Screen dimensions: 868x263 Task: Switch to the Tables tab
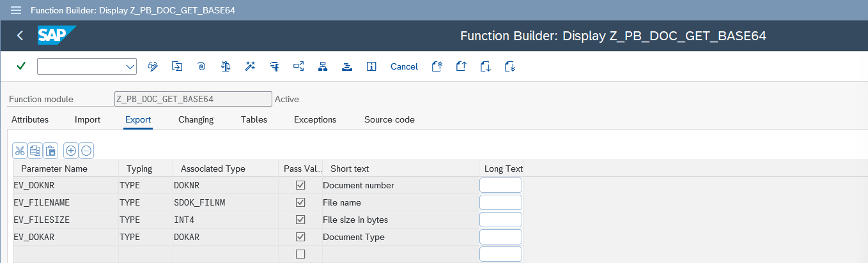coord(254,119)
